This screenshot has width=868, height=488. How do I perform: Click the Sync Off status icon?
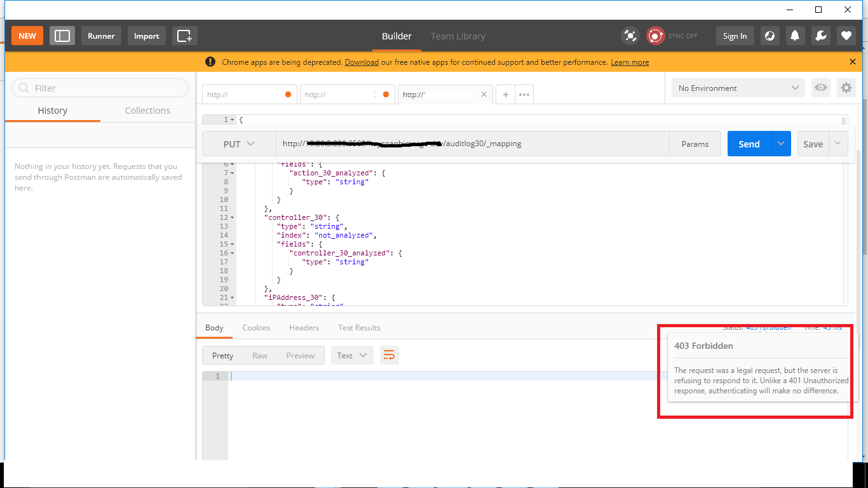tap(655, 36)
